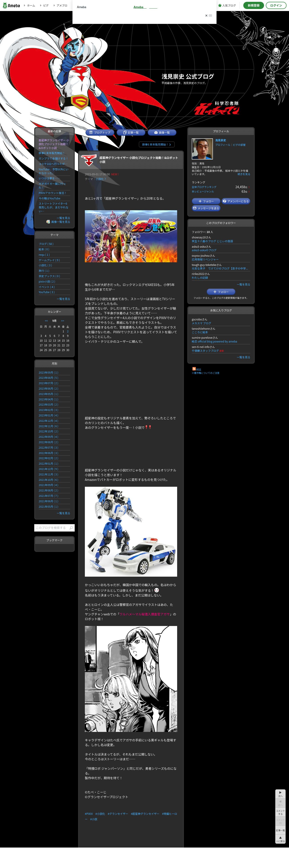This screenshot has height=868, width=289.
Task: Open the 鉄拳8 来年販売開始 next-article link
Action: [x=156, y=145]
